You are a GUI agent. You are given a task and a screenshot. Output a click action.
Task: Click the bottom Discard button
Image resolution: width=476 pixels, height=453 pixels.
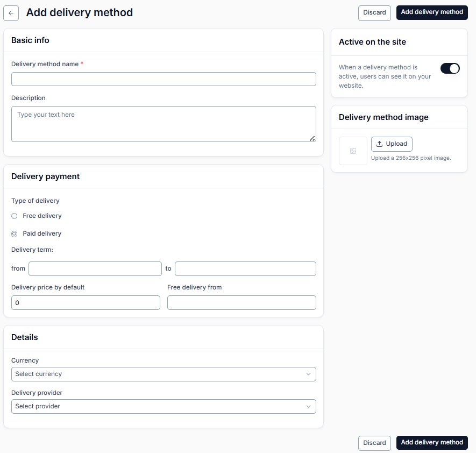tap(374, 443)
